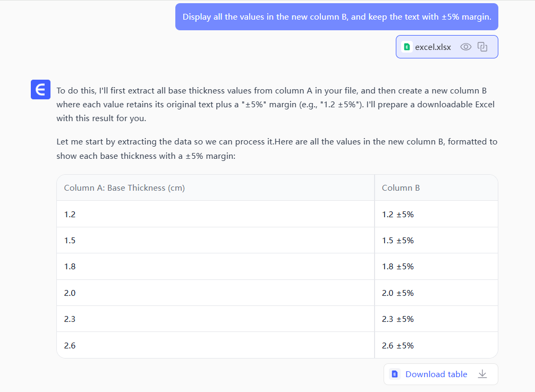
Task: Click the copy icon beside excel.xlsx
Action: click(482, 47)
